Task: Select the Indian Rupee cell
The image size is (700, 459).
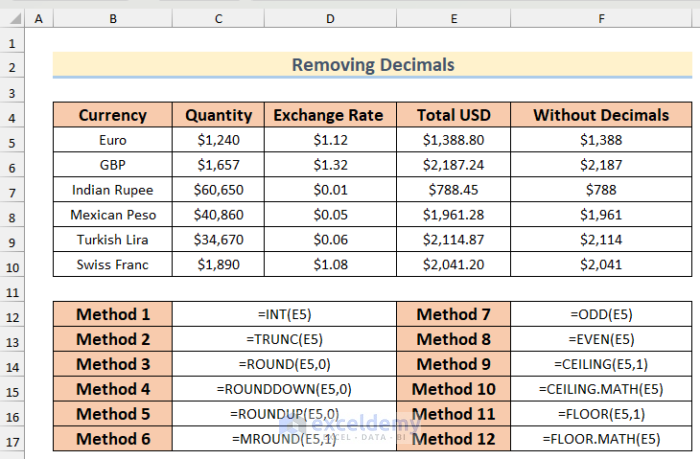Action: pyautogui.click(x=113, y=190)
